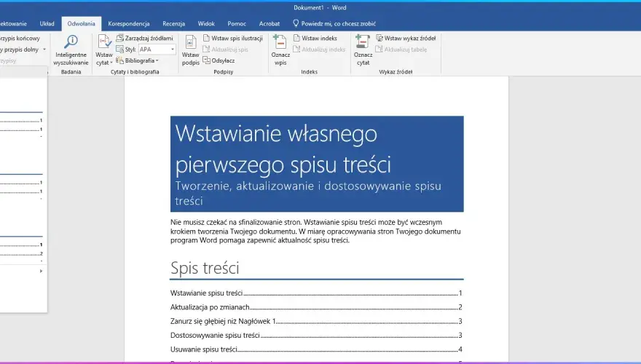Open the Korespondencja tab

click(129, 24)
